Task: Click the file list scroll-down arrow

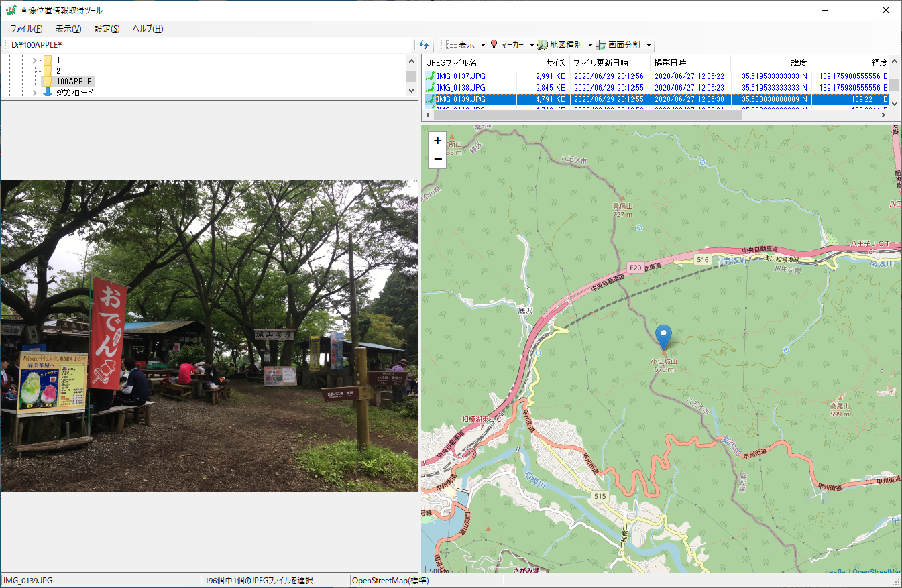Action: [895, 103]
